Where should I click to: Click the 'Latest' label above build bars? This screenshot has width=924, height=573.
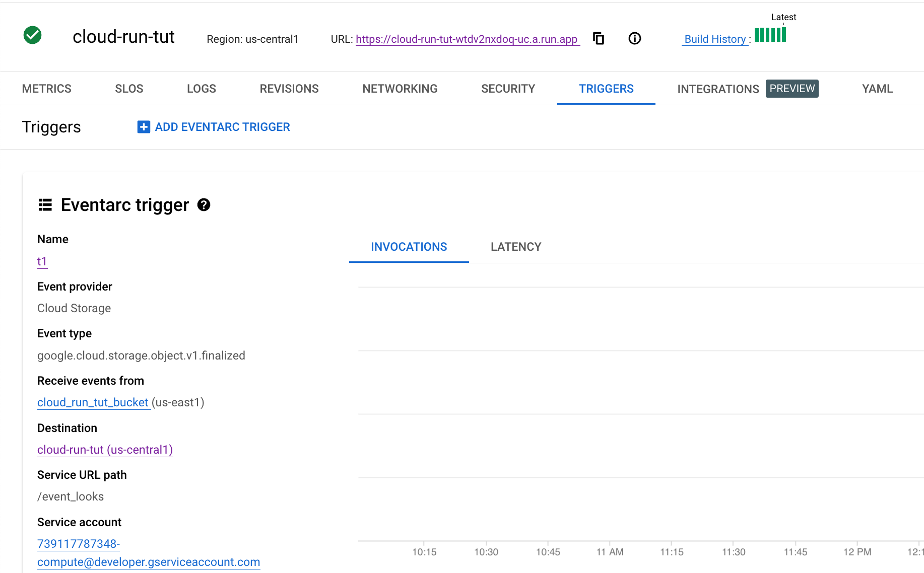(x=783, y=17)
